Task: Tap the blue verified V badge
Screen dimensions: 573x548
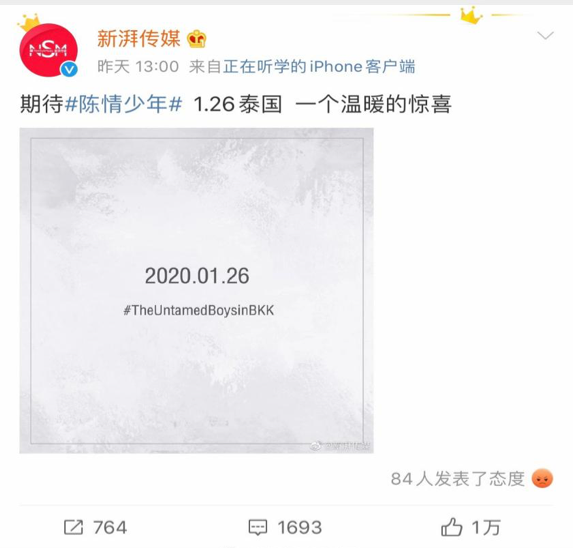Action: 69,69
